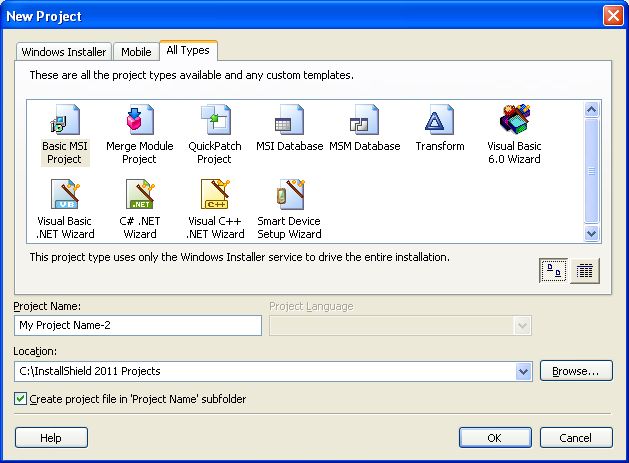
Task: Select the Visual Basic 6.0 Wizard icon
Action: (x=515, y=119)
